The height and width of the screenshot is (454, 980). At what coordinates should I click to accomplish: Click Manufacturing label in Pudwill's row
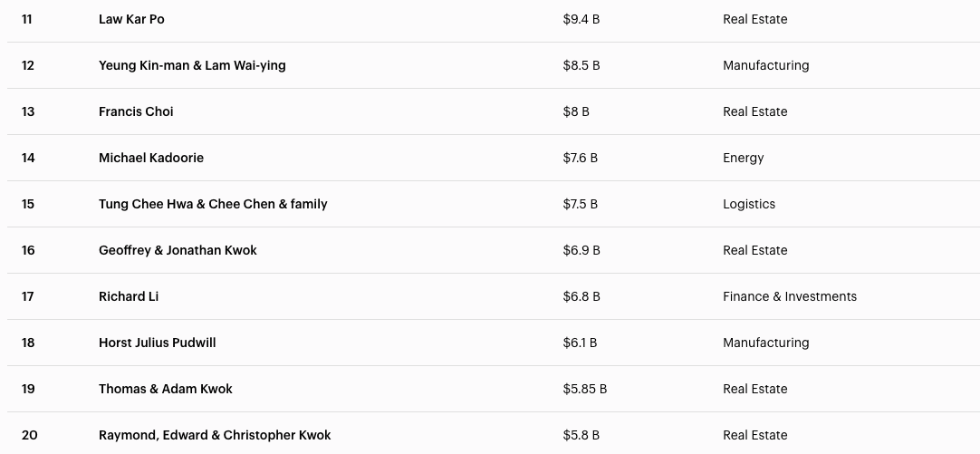(766, 343)
